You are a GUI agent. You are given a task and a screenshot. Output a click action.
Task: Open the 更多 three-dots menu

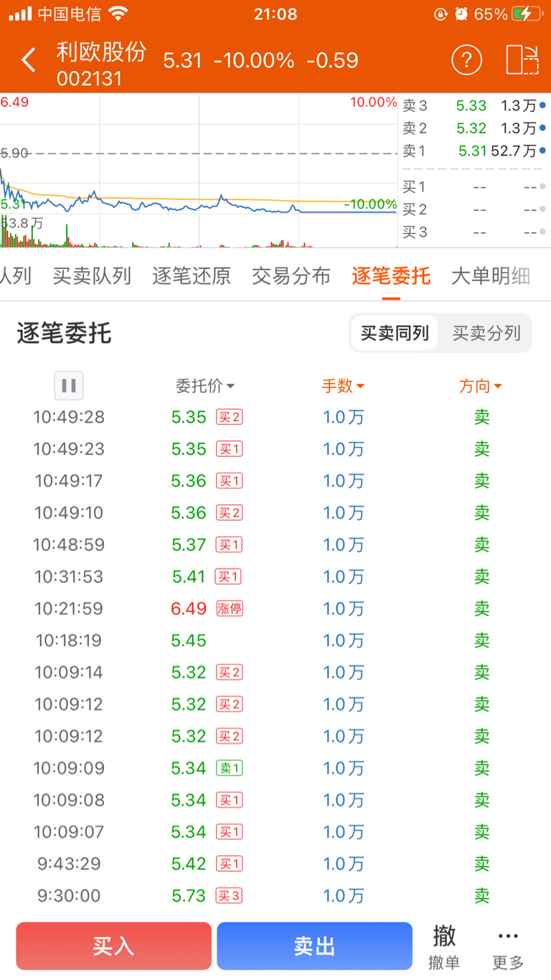(x=508, y=947)
